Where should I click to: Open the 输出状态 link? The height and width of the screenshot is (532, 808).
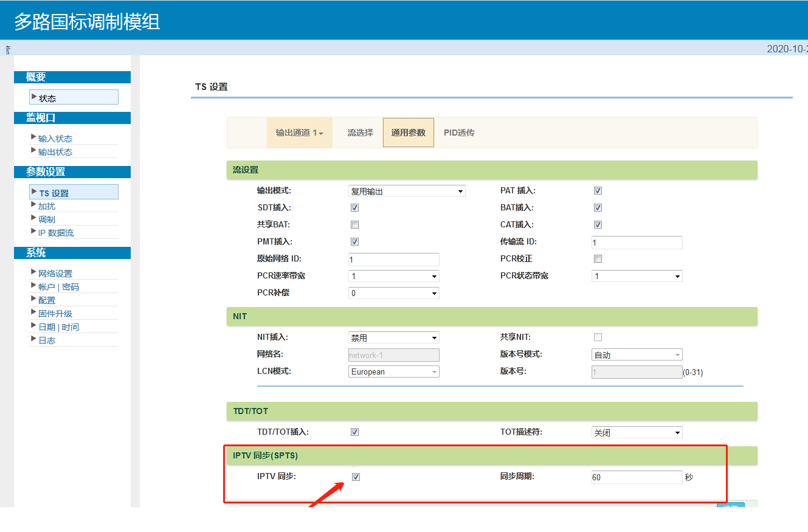55,152
